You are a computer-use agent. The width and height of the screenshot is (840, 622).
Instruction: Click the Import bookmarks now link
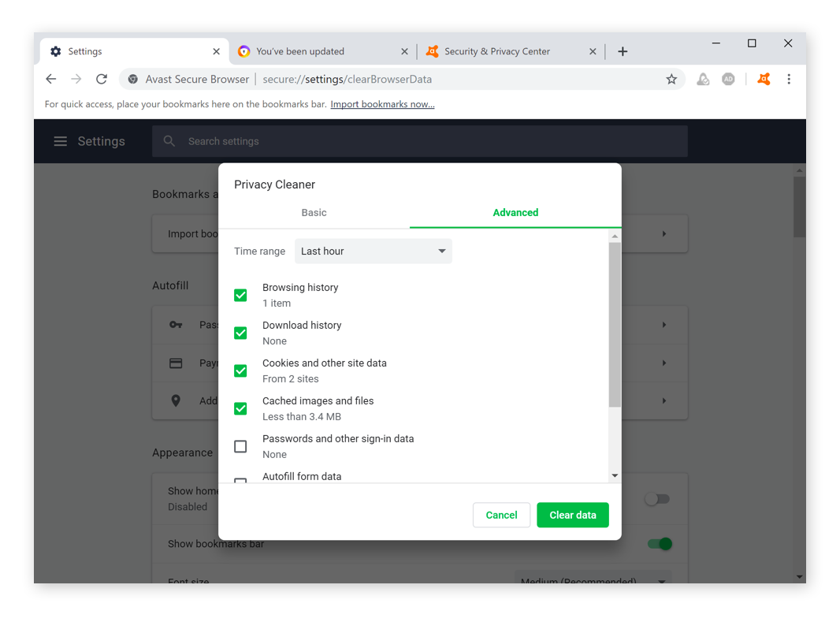click(x=382, y=104)
